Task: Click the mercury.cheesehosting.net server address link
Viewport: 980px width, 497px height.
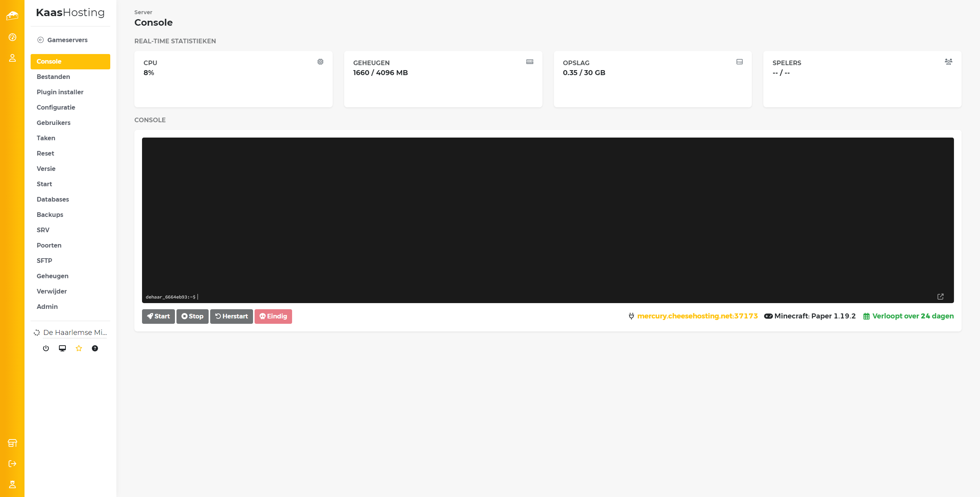Action: click(697, 316)
